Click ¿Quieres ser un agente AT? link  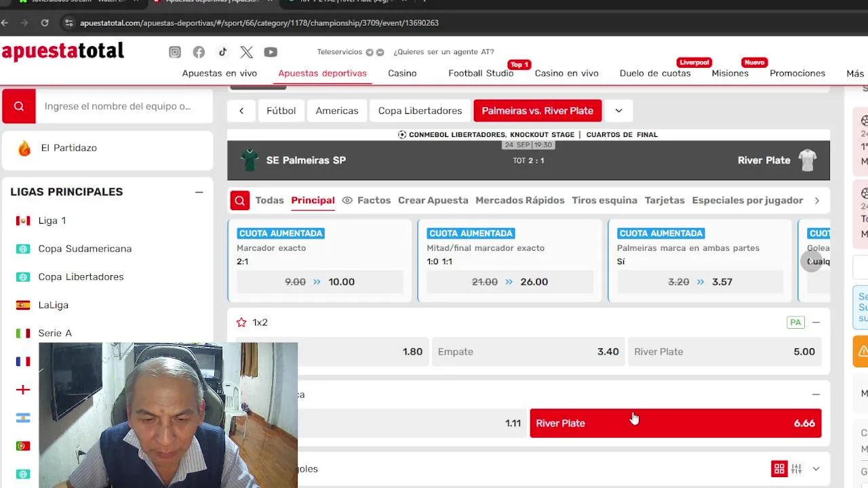[x=443, y=52]
